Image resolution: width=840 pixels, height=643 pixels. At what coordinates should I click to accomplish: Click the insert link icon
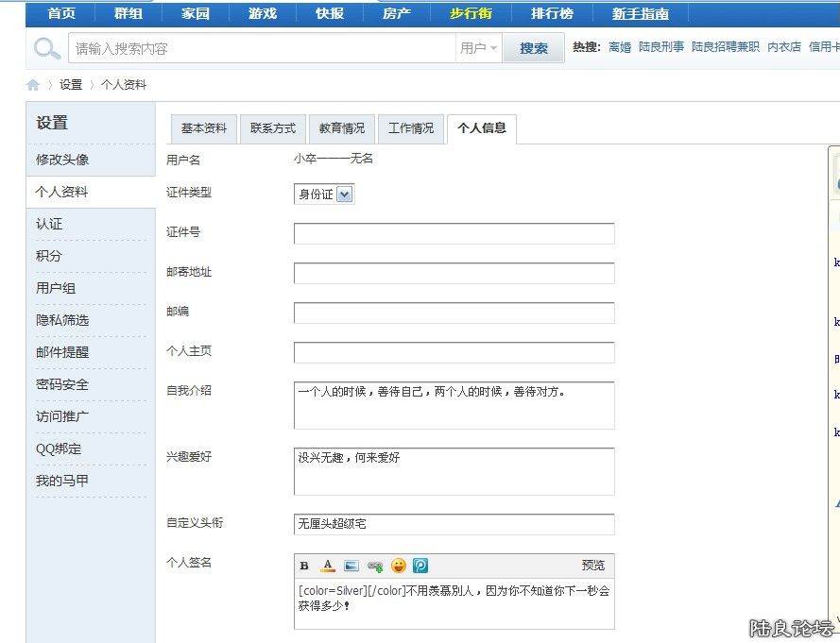[x=375, y=567]
